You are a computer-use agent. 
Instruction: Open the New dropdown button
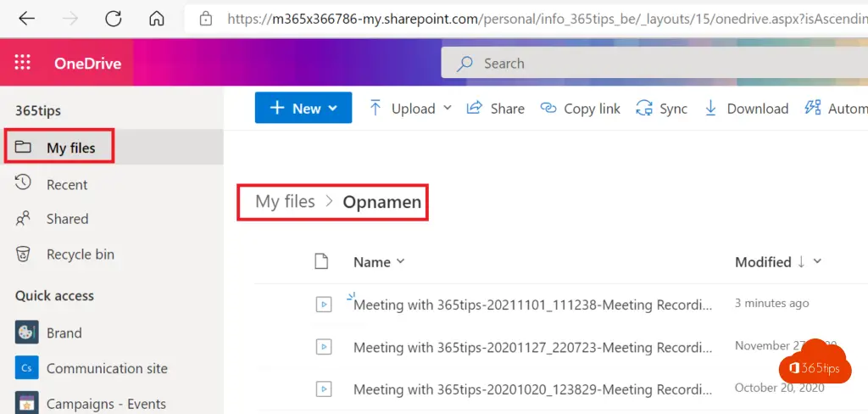(x=303, y=108)
